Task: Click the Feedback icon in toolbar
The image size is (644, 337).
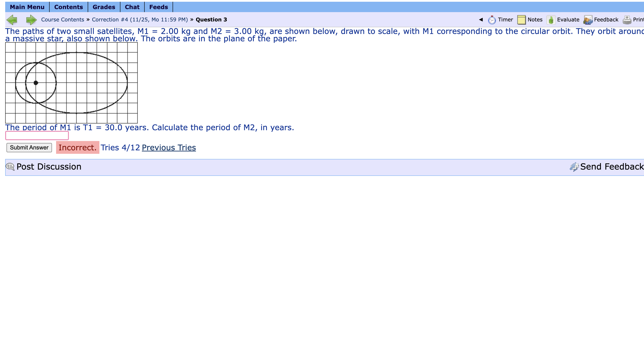Action: click(588, 20)
